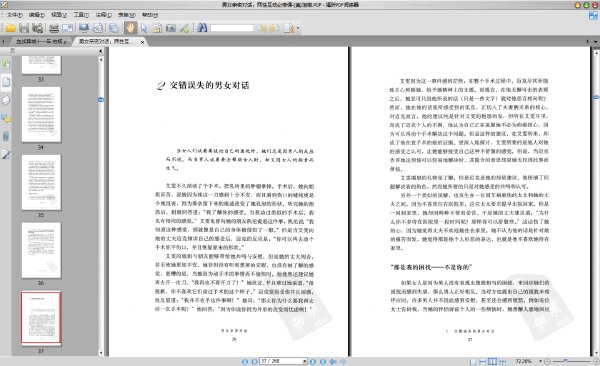Open the Signatures pen panel icon
Screen dimensions: 600x366
coord(6,155)
